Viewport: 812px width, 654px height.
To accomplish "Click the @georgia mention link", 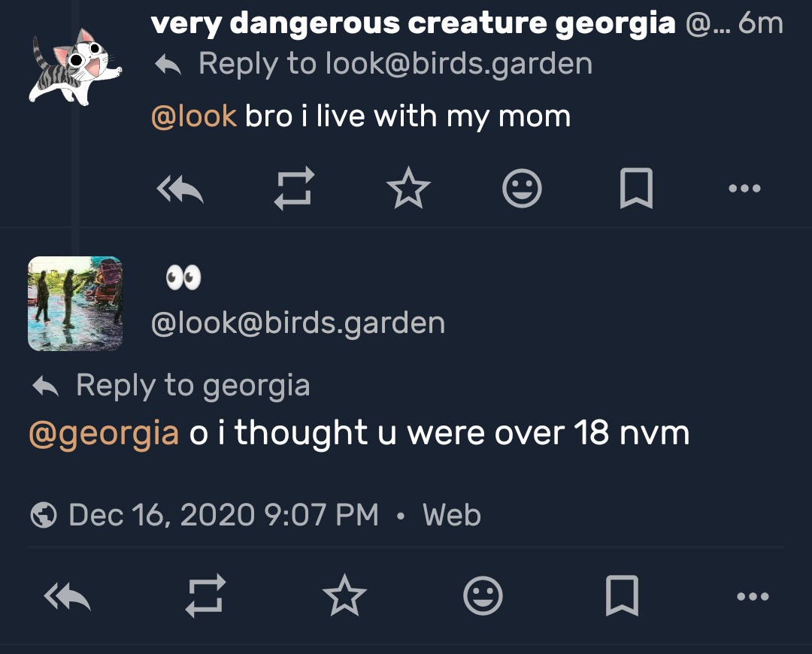I will (x=104, y=433).
